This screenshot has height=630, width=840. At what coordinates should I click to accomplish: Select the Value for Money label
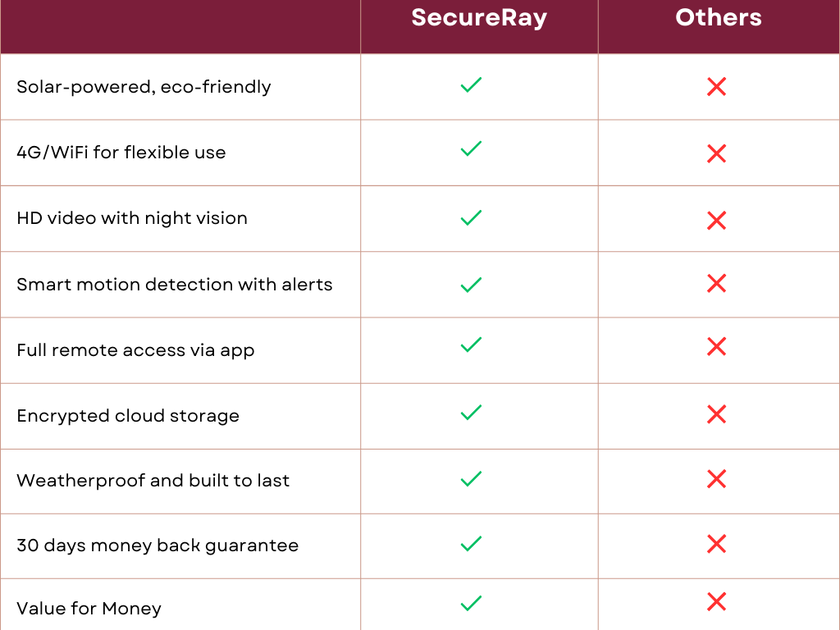pyautogui.click(x=89, y=609)
